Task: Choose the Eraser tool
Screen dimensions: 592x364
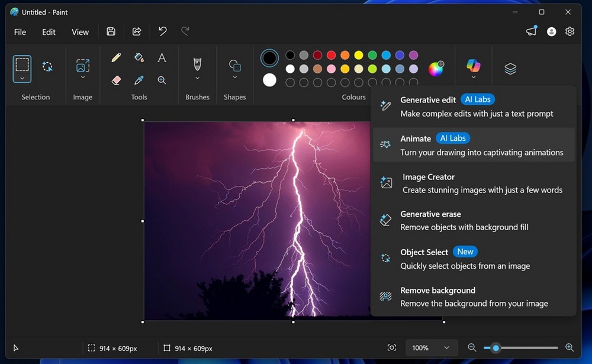Action: [116, 80]
